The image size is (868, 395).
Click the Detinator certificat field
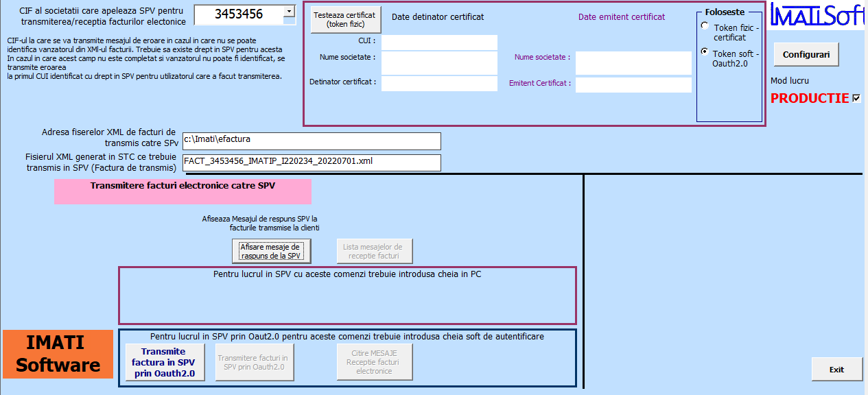439,84
